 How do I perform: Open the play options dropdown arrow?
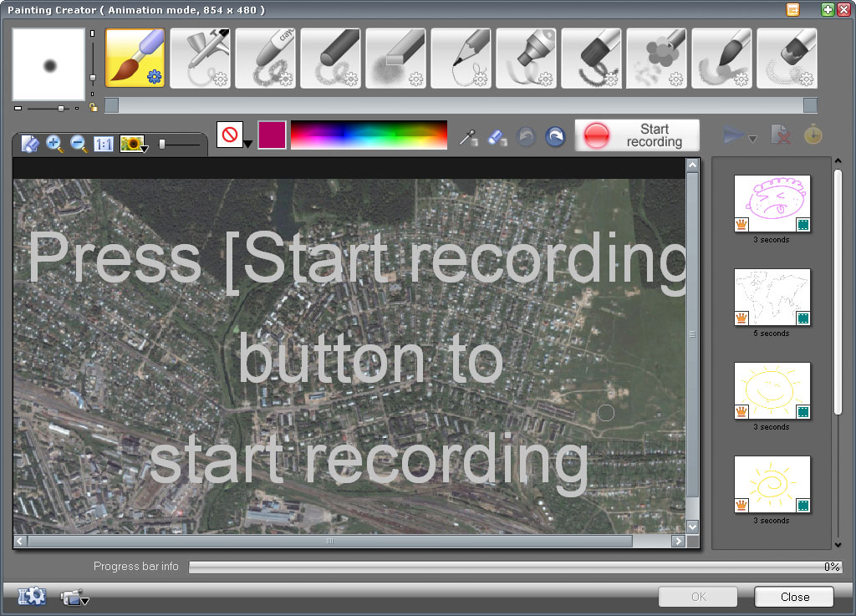pyautogui.click(x=753, y=139)
